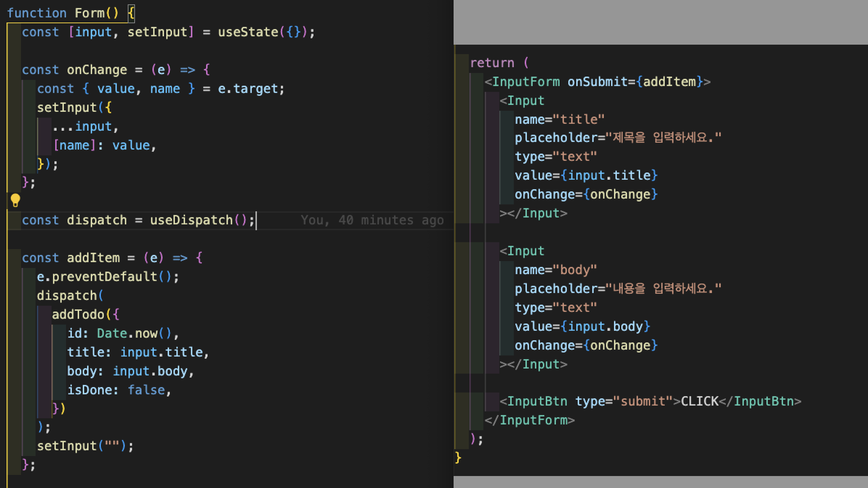Screen dimensions: 868x488
Task: Click the [name]: value computed property line
Action: [105, 145]
